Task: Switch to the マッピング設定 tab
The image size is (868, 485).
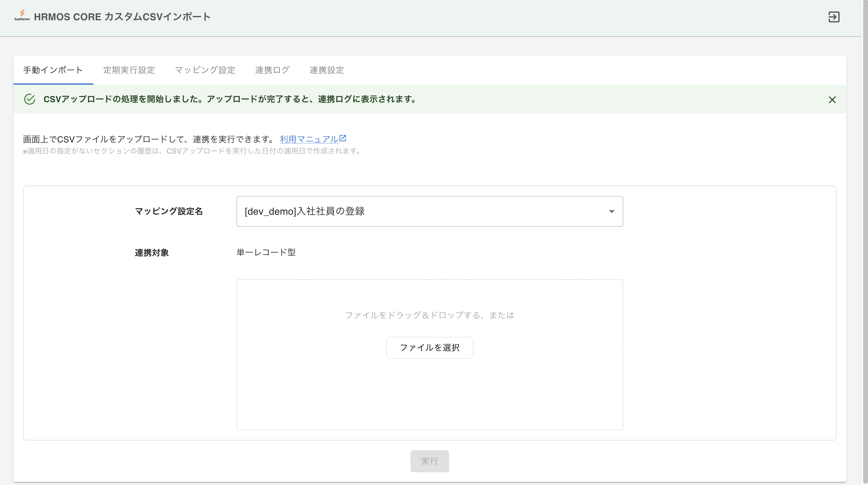Action: [205, 70]
